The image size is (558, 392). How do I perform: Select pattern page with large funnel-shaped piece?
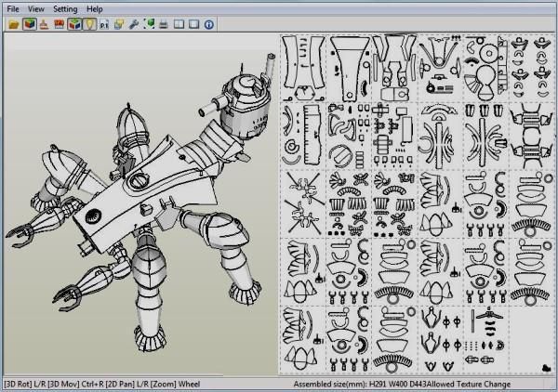tap(349, 68)
